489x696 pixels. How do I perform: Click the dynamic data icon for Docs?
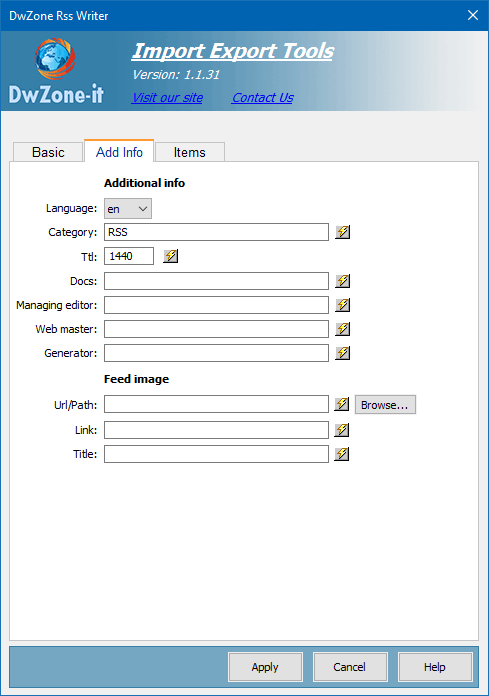coord(343,281)
